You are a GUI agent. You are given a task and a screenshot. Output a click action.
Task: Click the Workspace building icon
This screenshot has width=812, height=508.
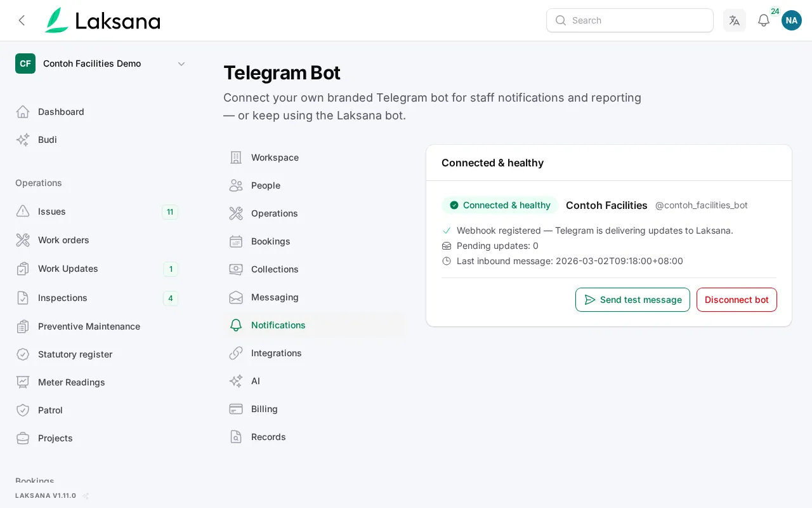pos(236,157)
